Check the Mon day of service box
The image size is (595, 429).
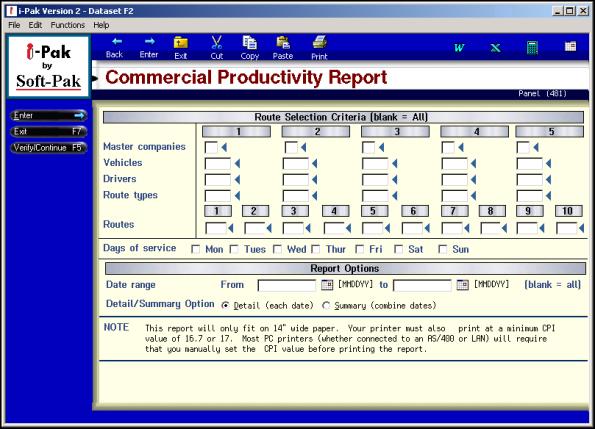tap(195, 249)
